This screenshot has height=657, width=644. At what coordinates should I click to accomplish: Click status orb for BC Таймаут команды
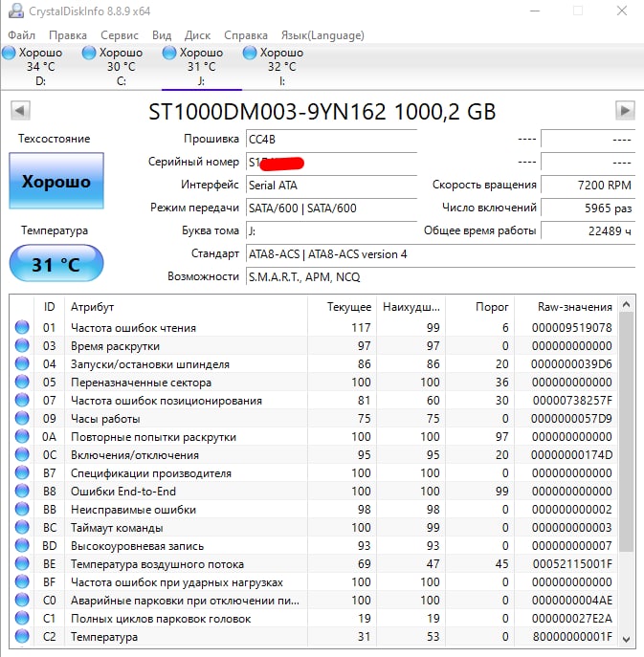click(22, 527)
